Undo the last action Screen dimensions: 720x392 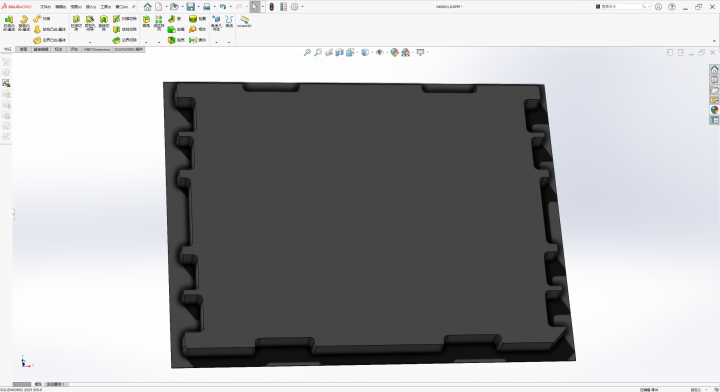[x=223, y=7]
